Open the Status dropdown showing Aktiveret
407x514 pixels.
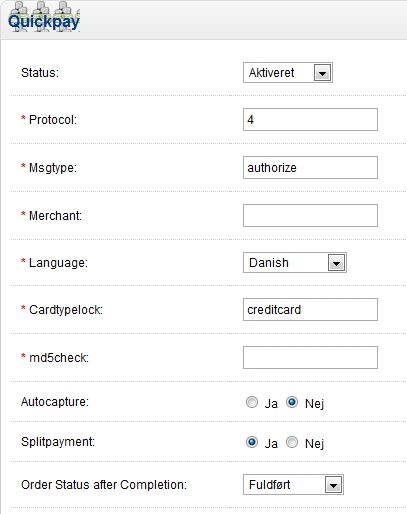(x=288, y=72)
